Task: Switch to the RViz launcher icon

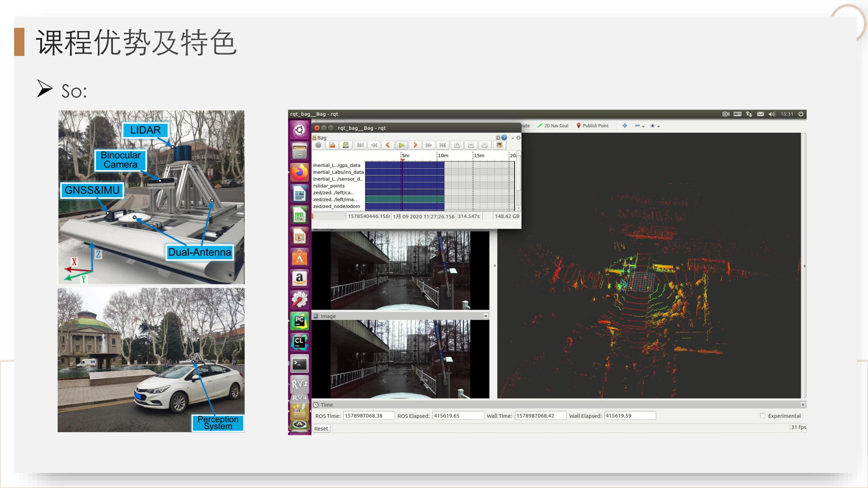Action: coord(299,384)
